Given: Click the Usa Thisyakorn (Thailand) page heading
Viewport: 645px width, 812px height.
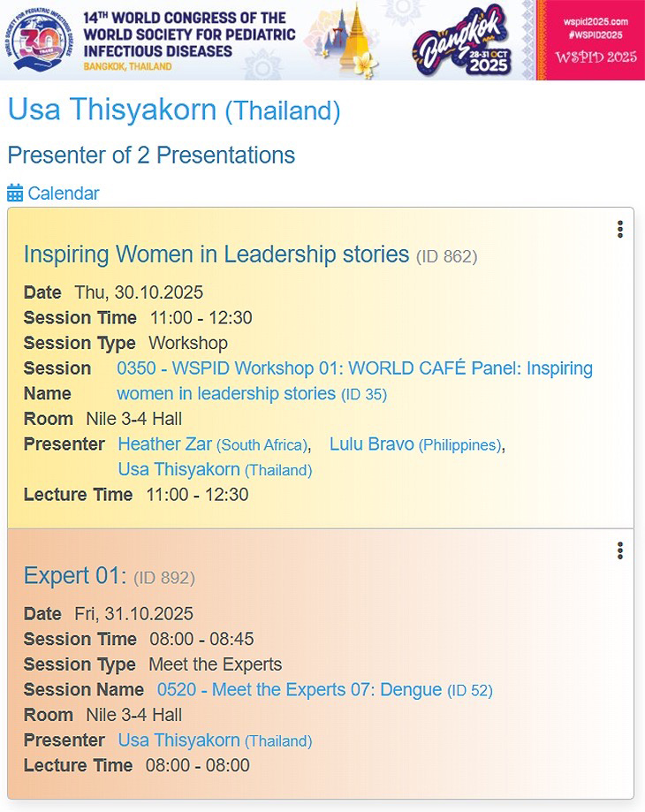Looking at the screenshot, I should coord(174,110).
